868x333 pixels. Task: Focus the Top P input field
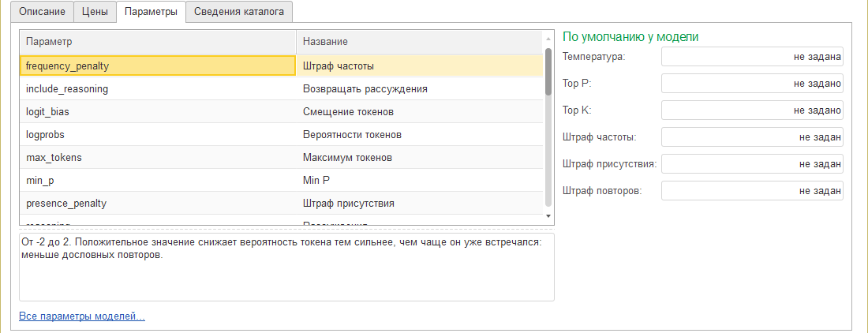coord(752,84)
